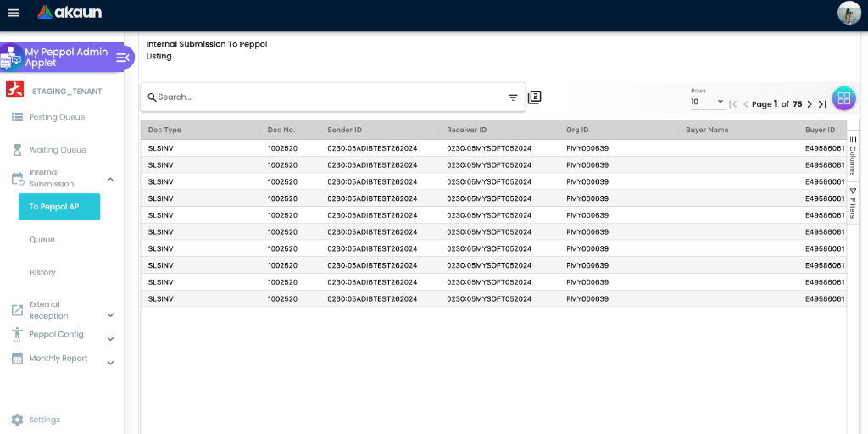Click the My Peppol Admin Applet icon

pos(10,58)
